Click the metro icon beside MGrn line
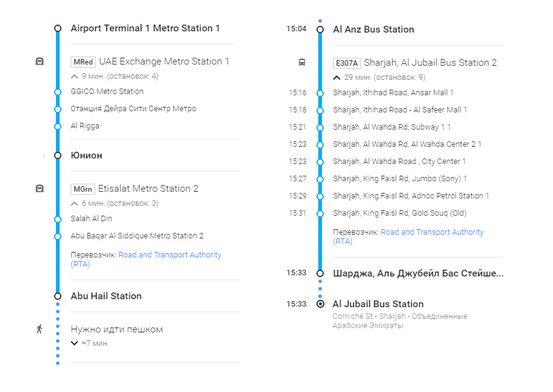Viewport: 553px width, 392px height. pos(39,189)
